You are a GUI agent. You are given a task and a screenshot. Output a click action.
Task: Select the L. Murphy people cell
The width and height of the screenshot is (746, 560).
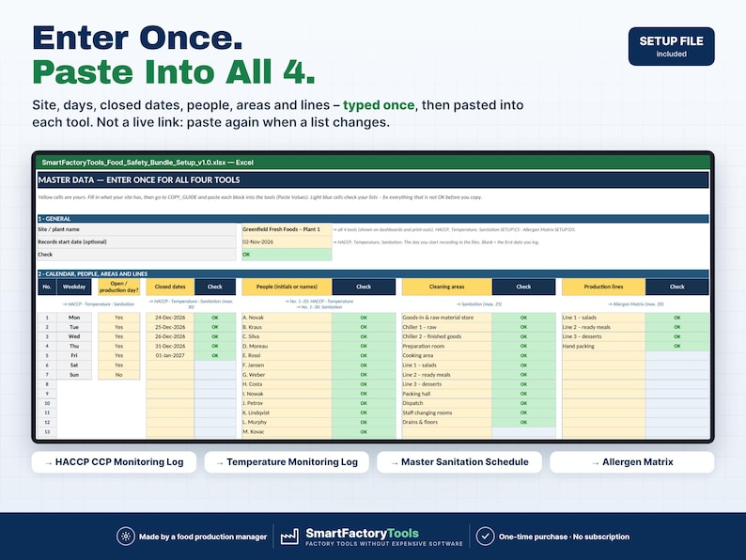click(x=287, y=422)
